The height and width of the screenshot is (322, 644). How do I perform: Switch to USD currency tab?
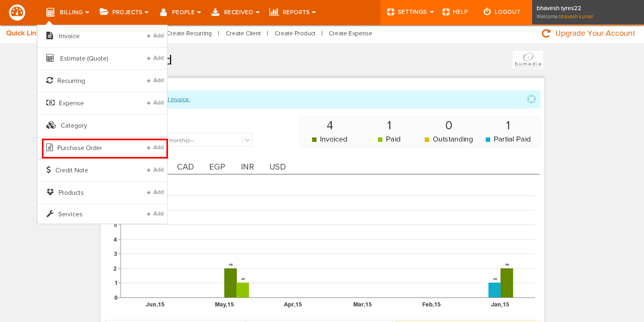click(278, 167)
